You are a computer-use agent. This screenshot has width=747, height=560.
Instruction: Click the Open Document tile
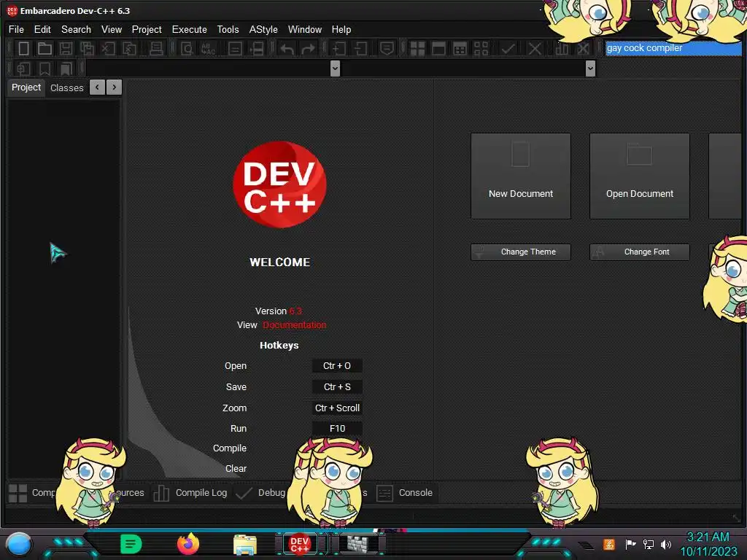coord(640,176)
